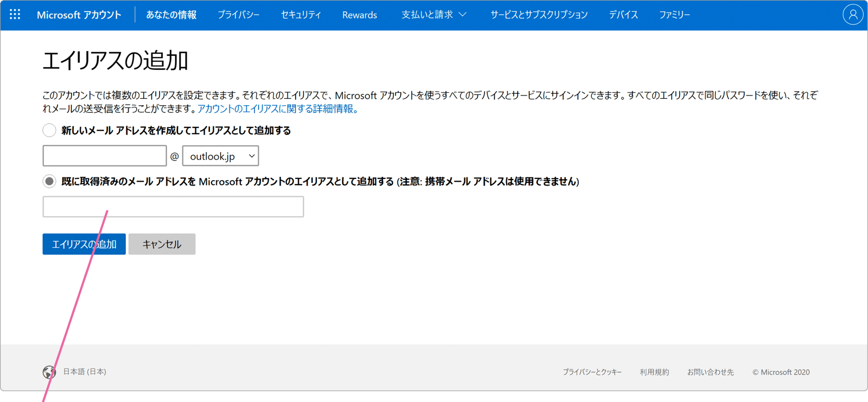The image size is (868, 402).
Task: Open the プライバシー tab
Action: click(x=239, y=15)
